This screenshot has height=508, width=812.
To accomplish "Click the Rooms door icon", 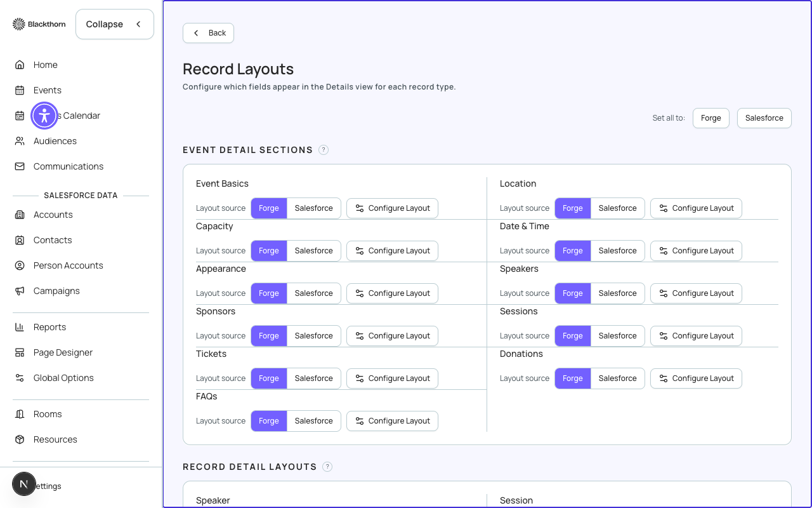I will click(20, 414).
